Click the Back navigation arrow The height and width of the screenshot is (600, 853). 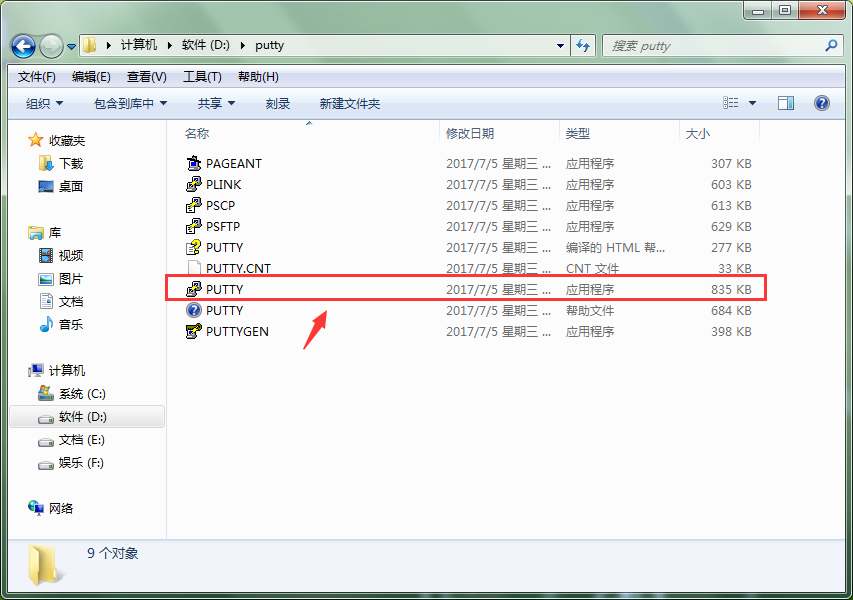(23, 46)
